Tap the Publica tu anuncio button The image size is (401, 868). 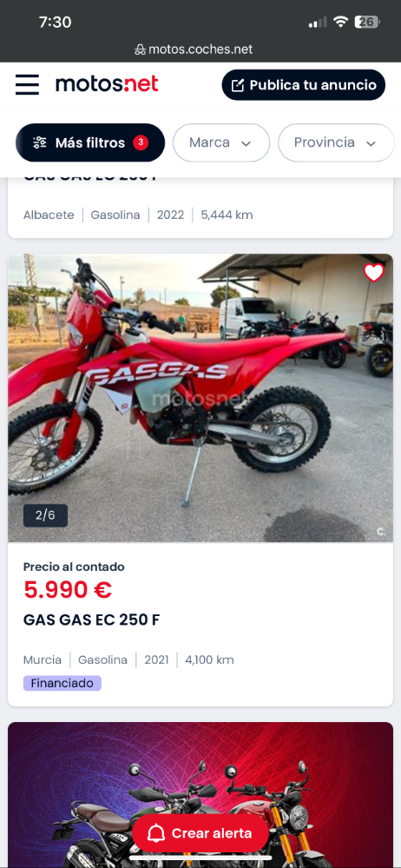coord(304,85)
